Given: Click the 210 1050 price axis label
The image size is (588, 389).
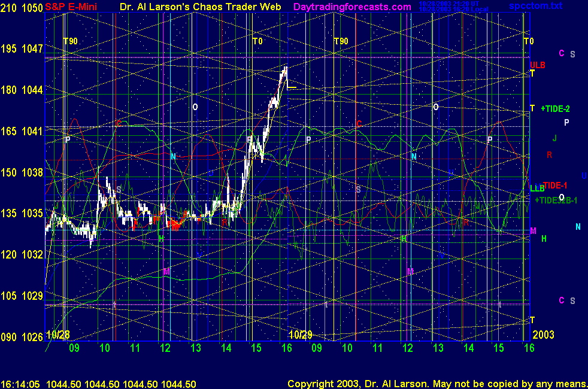Looking at the screenshot, I should [x=22, y=8].
